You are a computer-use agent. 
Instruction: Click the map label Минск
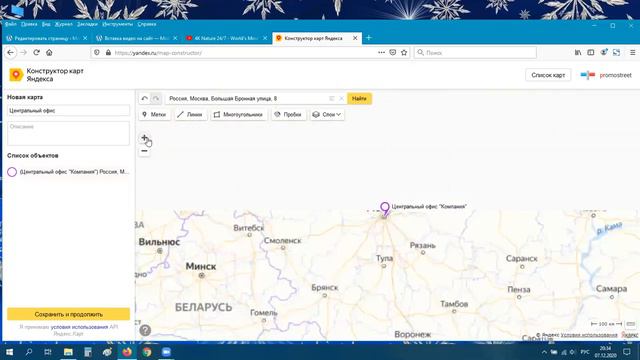pyautogui.click(x=200, y=266)
